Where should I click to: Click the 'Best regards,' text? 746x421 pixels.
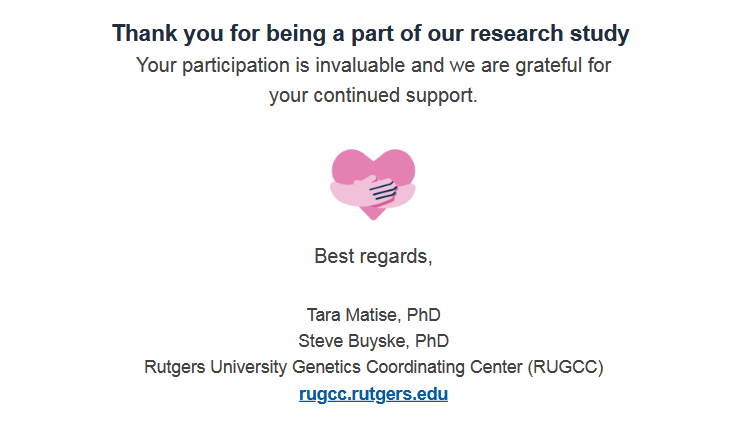click(373, 256)
